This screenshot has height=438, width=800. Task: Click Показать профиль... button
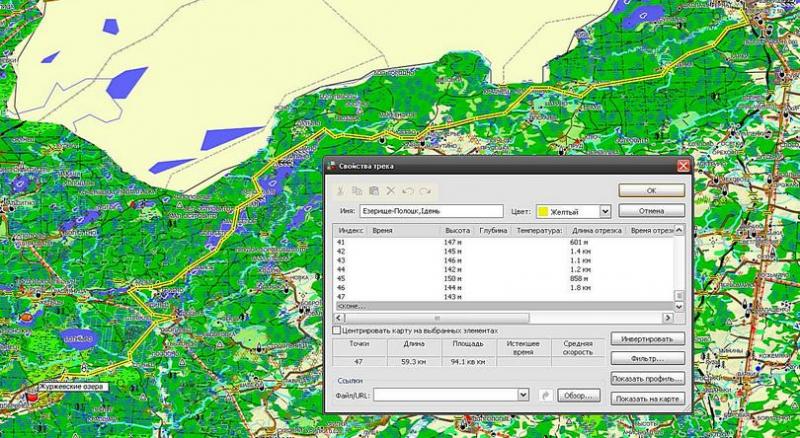click(x=647, y=379)
